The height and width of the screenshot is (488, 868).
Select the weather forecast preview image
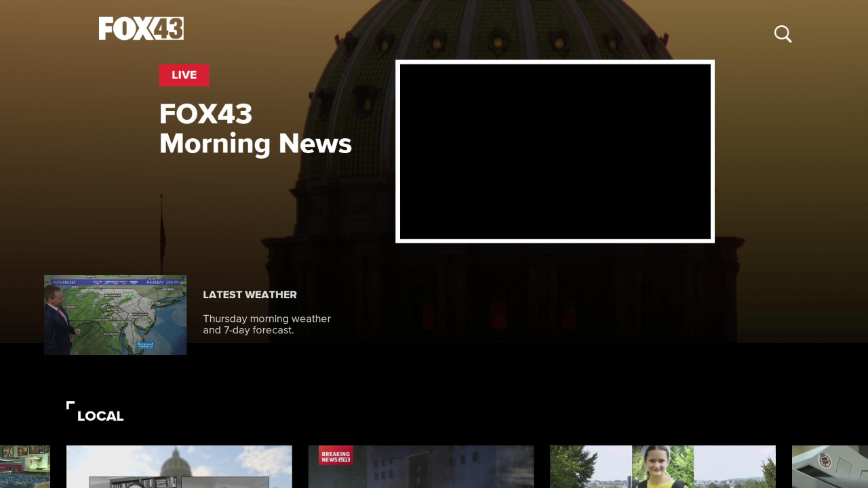tap(115, 314)
